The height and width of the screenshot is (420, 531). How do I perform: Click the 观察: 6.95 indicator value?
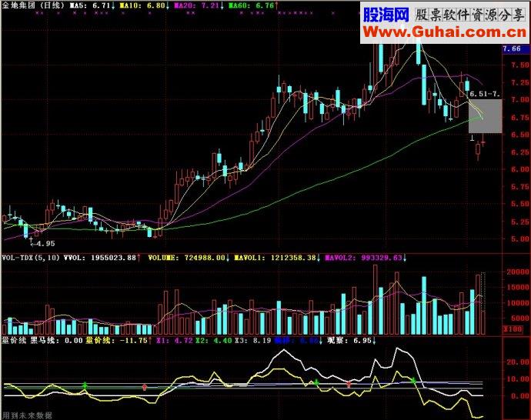(351, 340)
